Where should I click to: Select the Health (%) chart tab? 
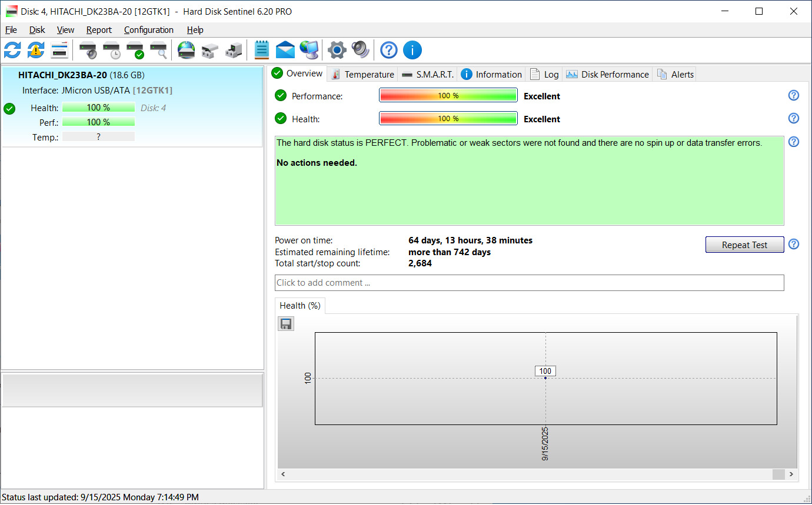300,306
